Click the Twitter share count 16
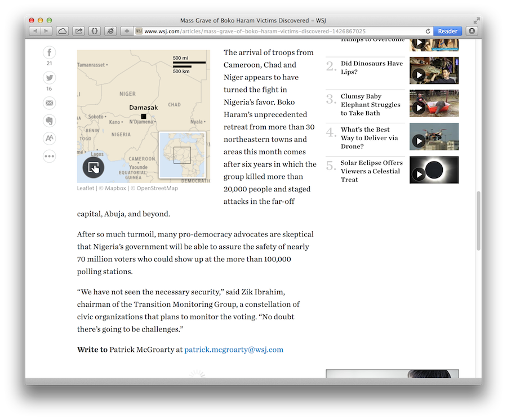Screen dimensions: 507x420 (49, 88)
